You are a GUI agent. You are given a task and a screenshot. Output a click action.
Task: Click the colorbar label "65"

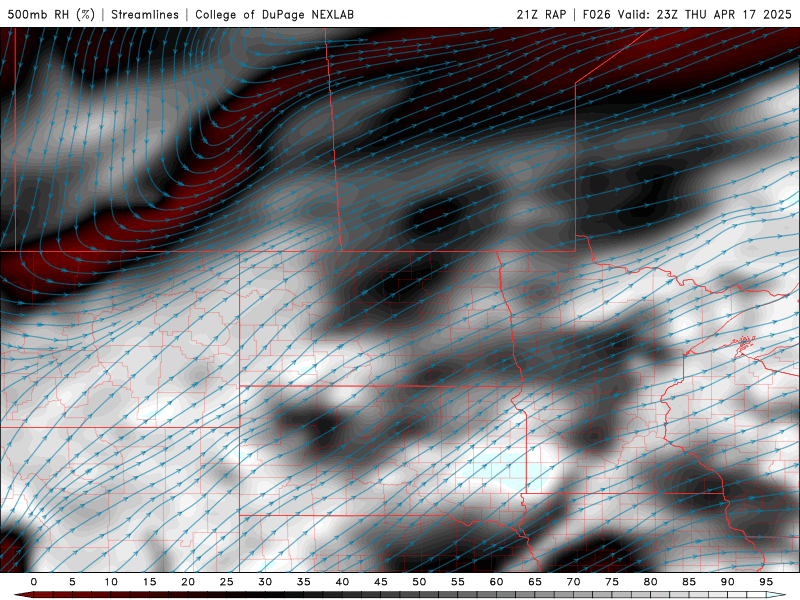[x=535, y=582]
